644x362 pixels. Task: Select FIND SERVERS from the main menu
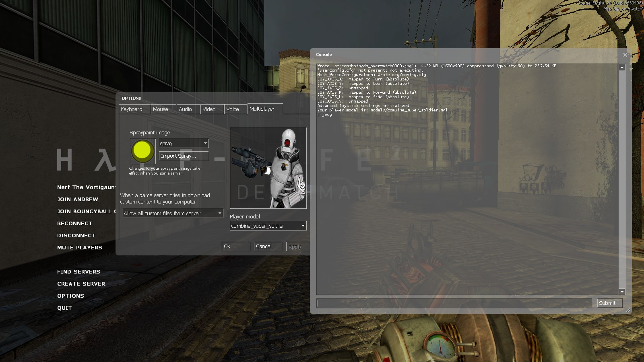(x=78, y=271)
